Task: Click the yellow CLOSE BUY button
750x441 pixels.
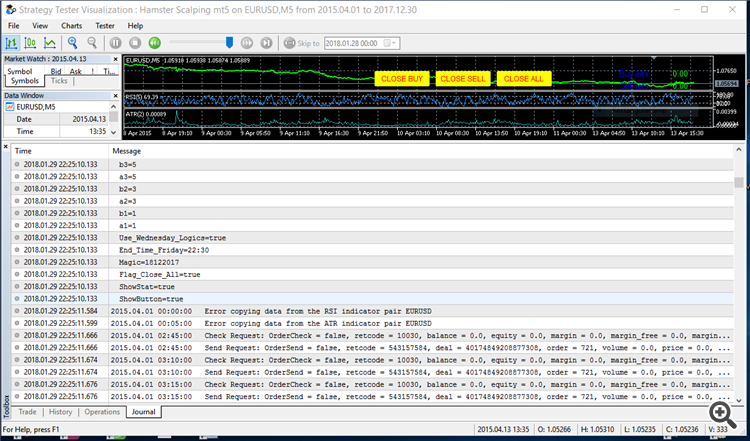Action: pos(403,78)
